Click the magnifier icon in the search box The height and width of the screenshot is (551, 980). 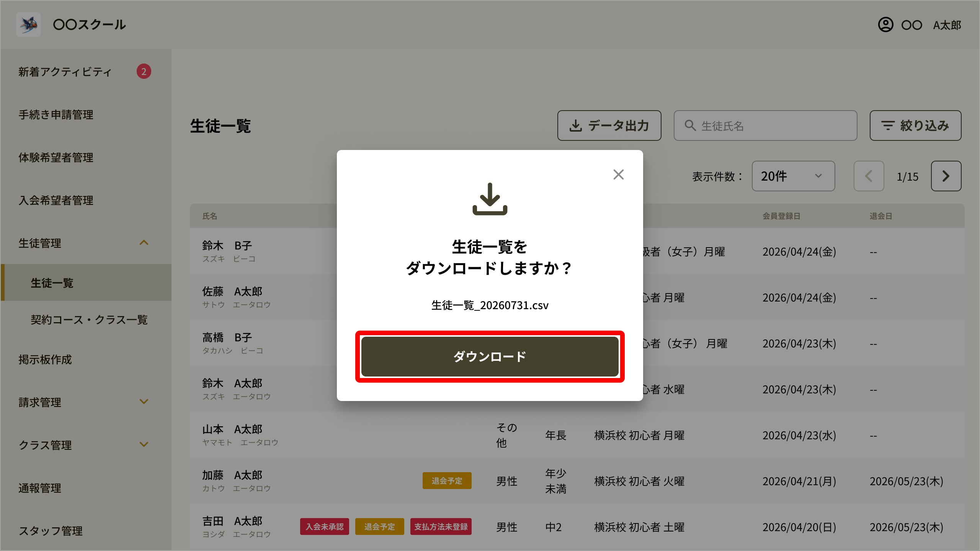690,126
